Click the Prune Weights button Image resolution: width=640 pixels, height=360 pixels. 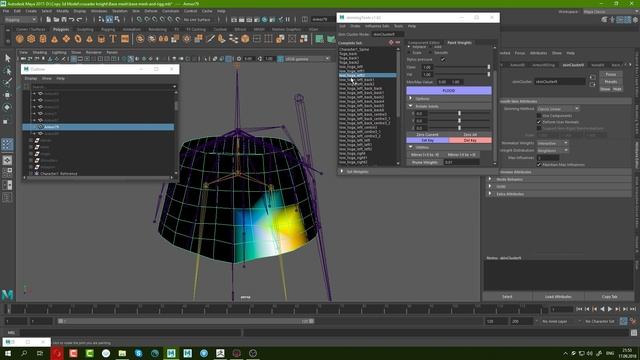coord(424,162)
